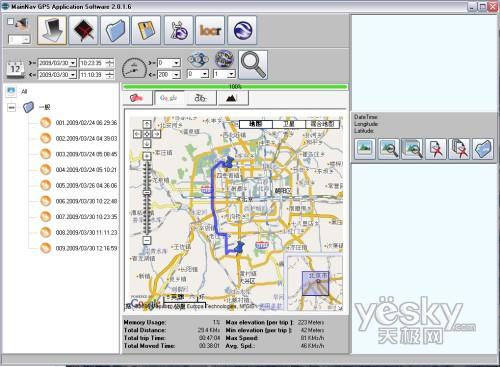
Task: Open the 1 dropdown under earth icon
Action: (231, 74)
